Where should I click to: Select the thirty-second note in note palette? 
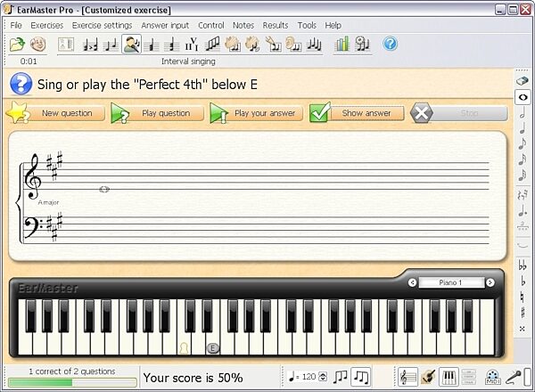point(523,176)
